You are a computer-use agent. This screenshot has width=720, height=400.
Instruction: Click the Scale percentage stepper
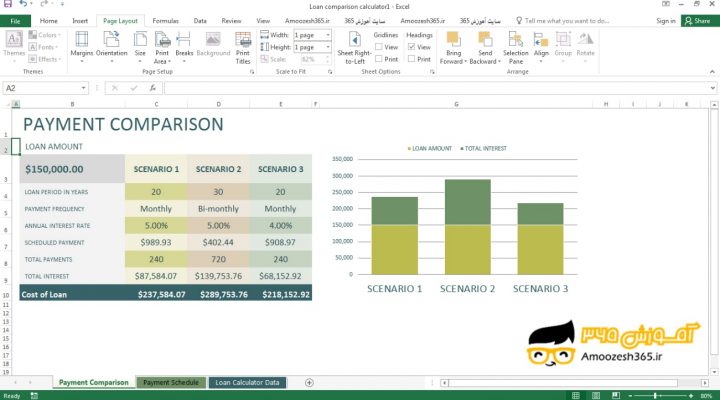tap(327, 59)
